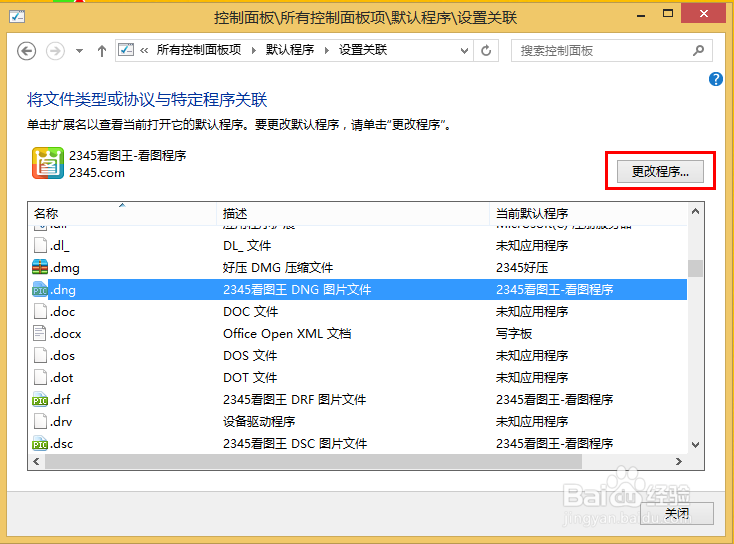734x544 pixels.
Task: Select the .drv file icon
Action: point(40,421)
